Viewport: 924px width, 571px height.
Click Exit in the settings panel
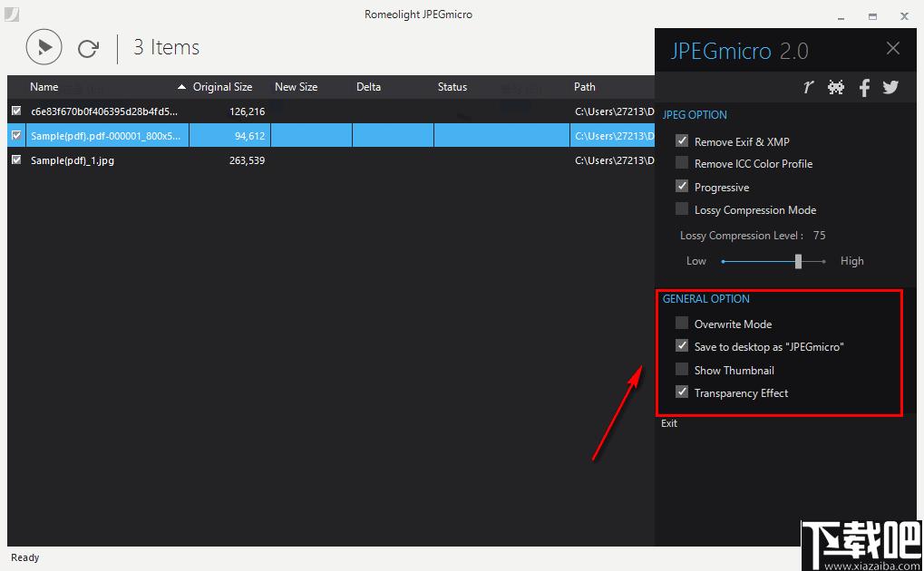click(669, 423)
